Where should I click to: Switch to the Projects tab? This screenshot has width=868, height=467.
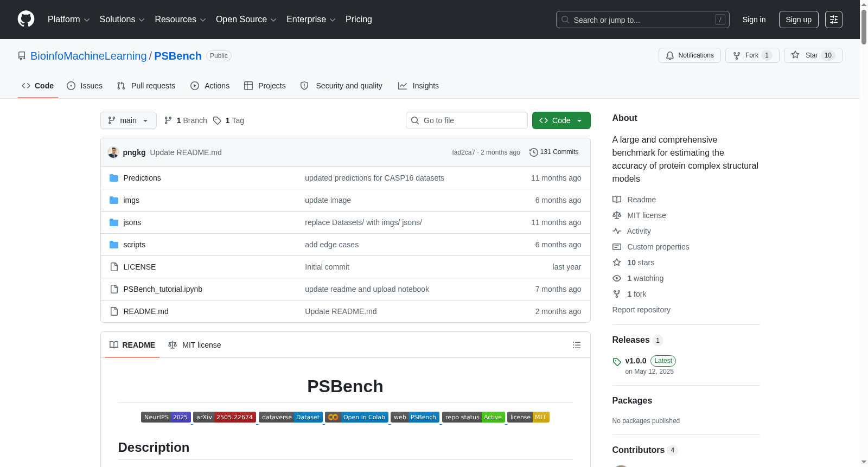(x=265, y=86)
